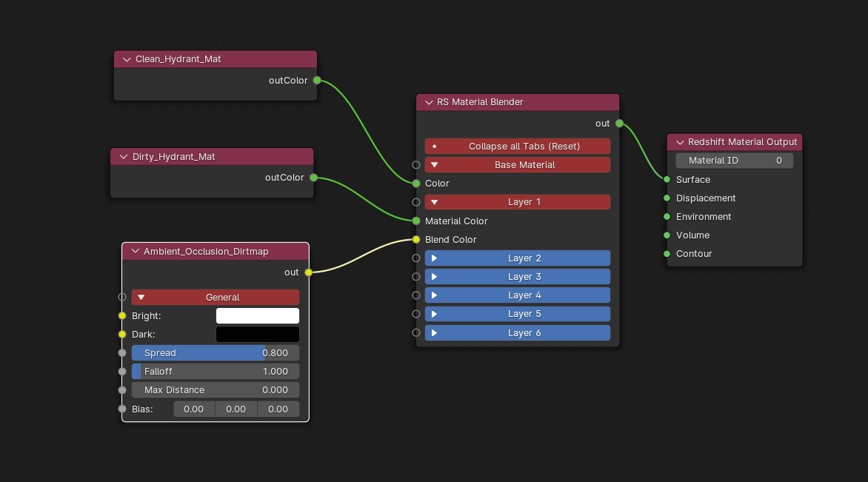Click the Color input socket
The height and width of the screenshot is (482, 868).
point(416,183)
